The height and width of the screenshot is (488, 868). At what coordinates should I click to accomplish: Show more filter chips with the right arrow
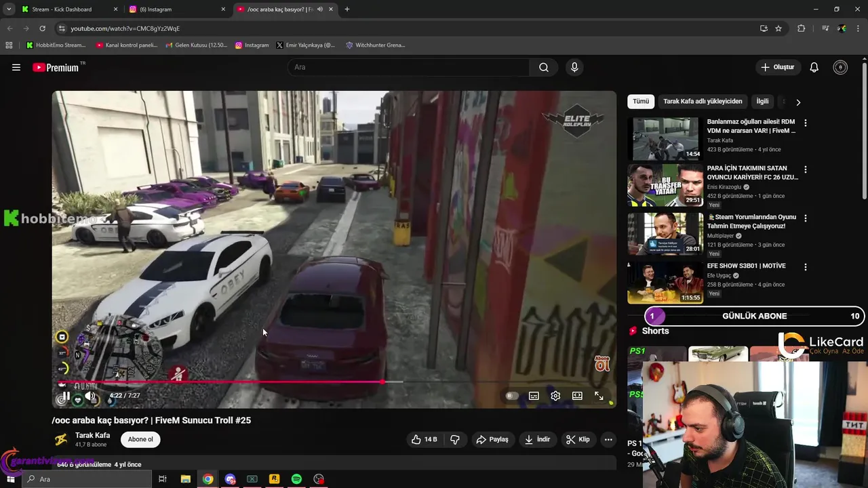(798, 102)
